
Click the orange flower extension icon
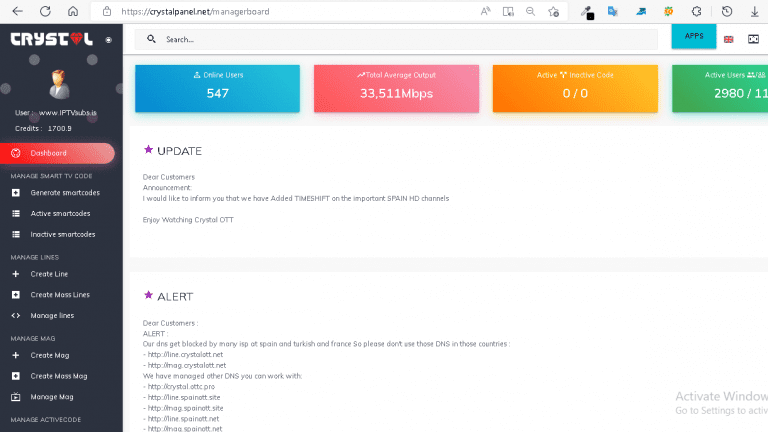669,11
